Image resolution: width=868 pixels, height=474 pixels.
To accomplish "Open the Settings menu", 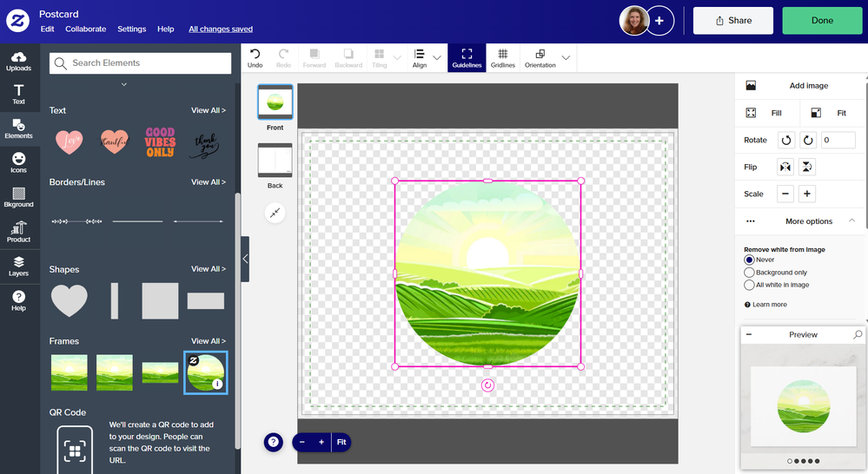I will point(132,29).
